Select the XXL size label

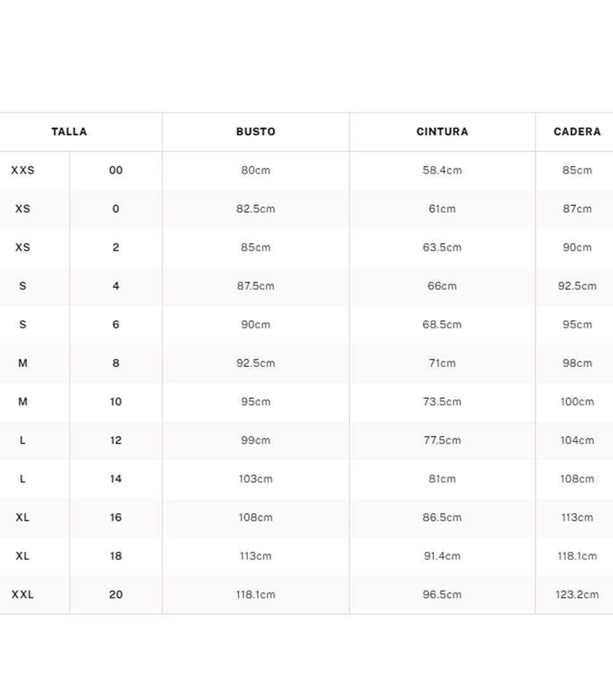23,595
